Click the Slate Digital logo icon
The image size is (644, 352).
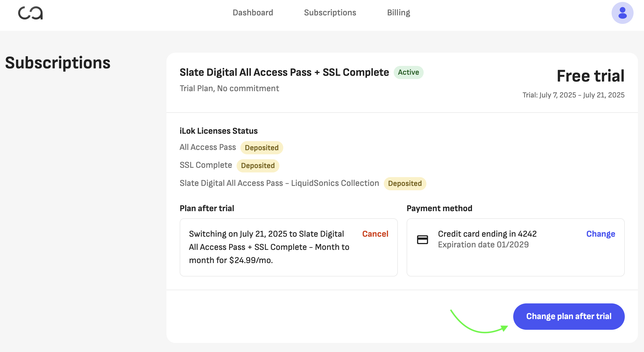30,13
